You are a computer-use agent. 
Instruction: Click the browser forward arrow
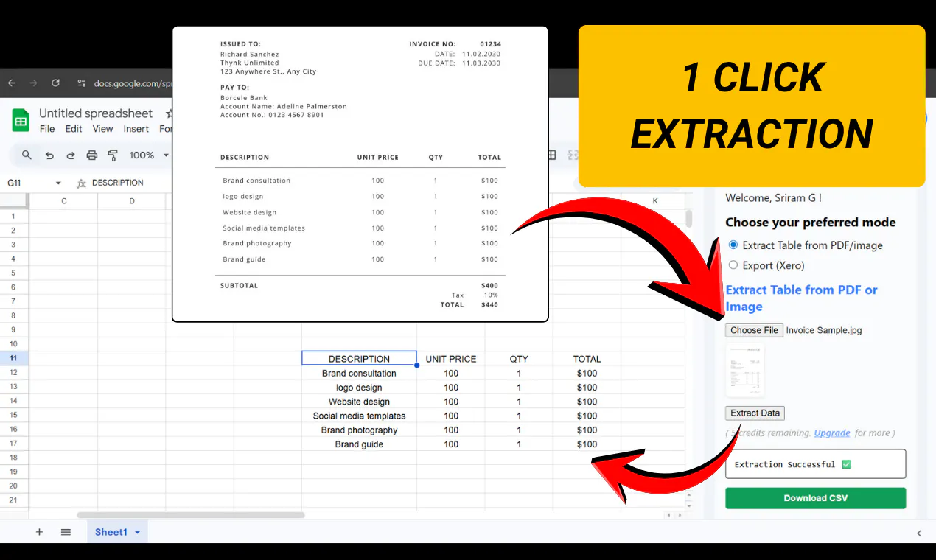(x=32, y=83)
